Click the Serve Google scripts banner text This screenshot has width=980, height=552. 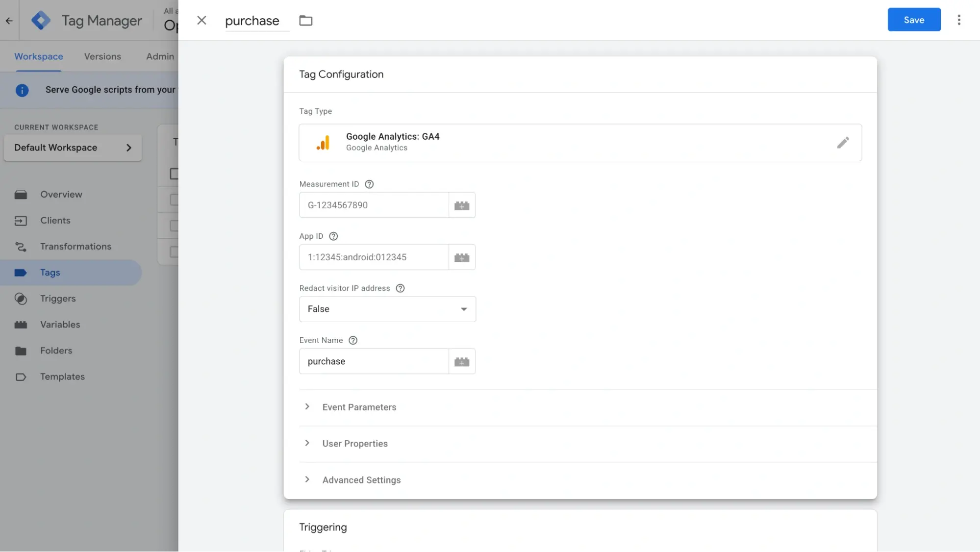pyautogui.click(x=110, y=90)
